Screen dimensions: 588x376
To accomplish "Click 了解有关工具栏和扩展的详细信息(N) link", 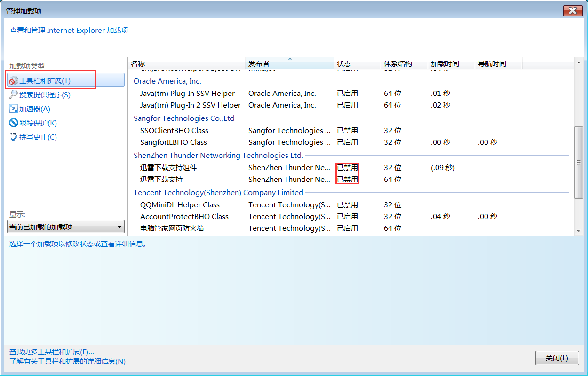I will (68, 361).
